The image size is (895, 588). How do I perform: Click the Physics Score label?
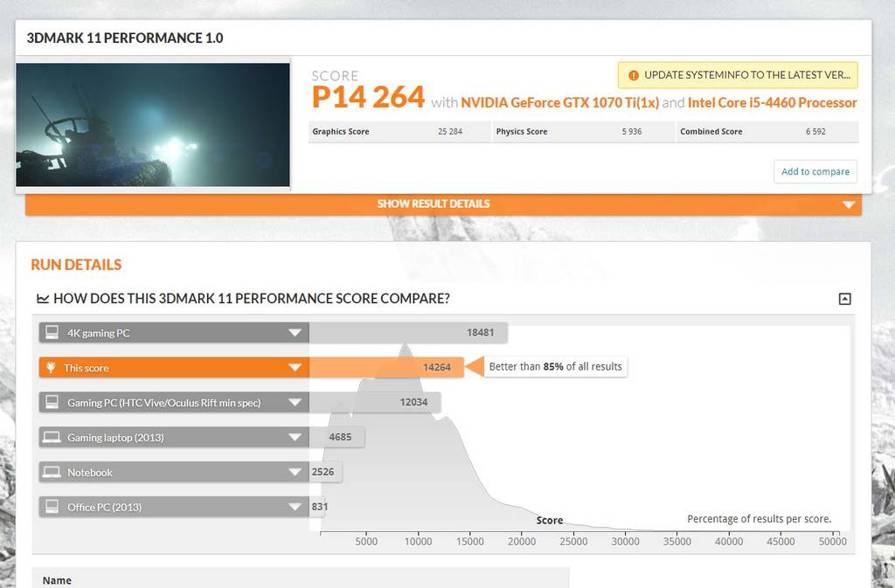coord(522,132)
